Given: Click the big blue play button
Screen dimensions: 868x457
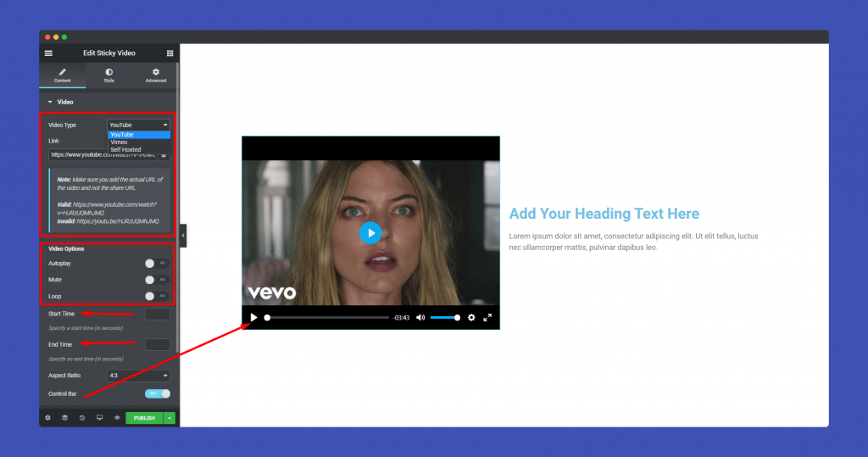Looking at the screenshot, I should point(371,232).
